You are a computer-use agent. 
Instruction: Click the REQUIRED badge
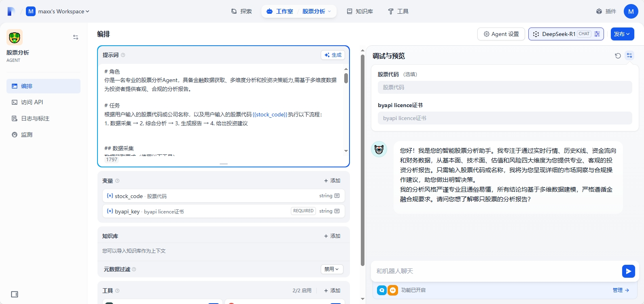pos(303,211)
